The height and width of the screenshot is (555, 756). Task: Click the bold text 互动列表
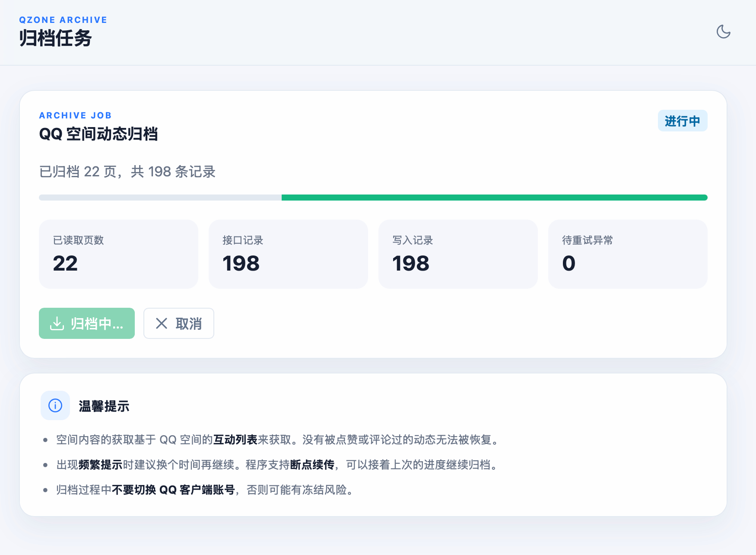[x=235, y=440]
